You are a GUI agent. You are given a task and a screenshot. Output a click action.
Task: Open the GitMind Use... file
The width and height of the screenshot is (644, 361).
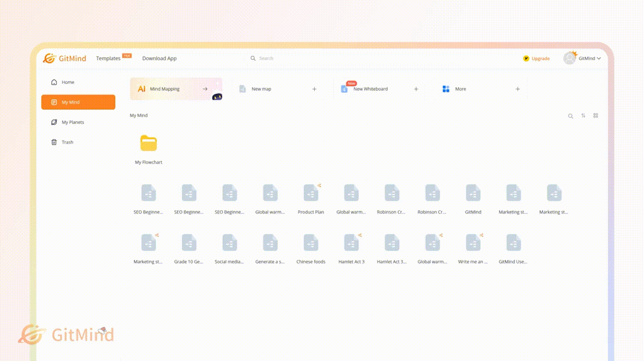point(513,243)
